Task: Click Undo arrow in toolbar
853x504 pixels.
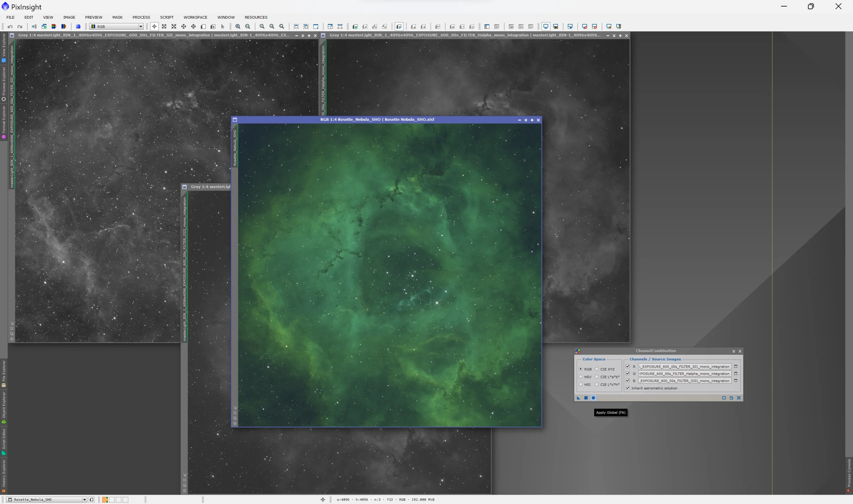Action: (10, 27)
